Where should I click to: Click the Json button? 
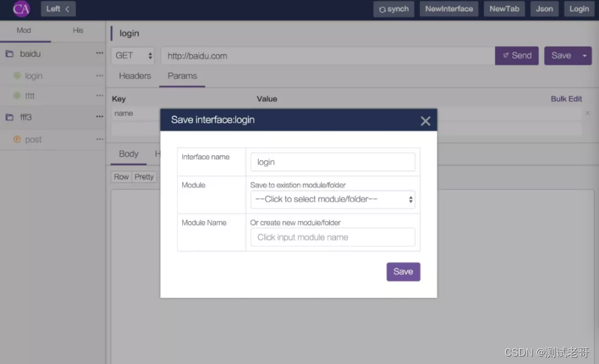(x=544, y=9)
